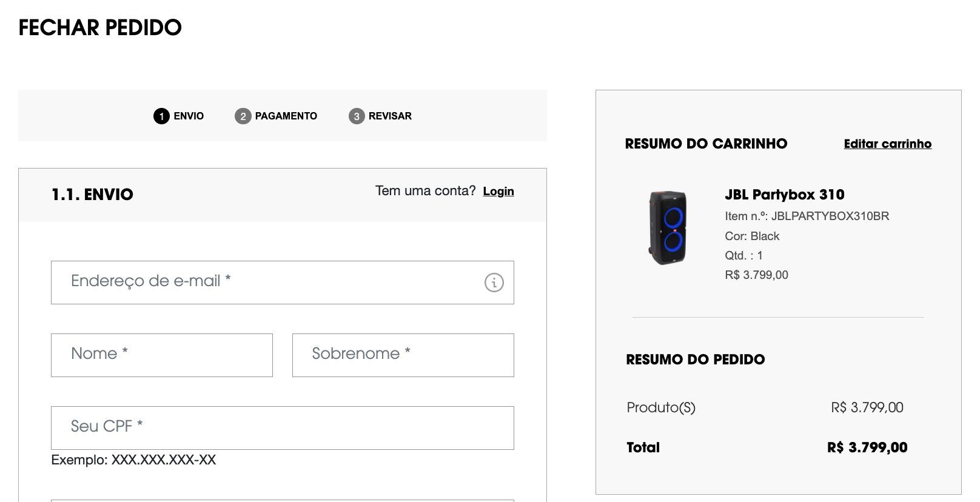Click step 3 circle icon for Revisar

(x=357, y=116)
